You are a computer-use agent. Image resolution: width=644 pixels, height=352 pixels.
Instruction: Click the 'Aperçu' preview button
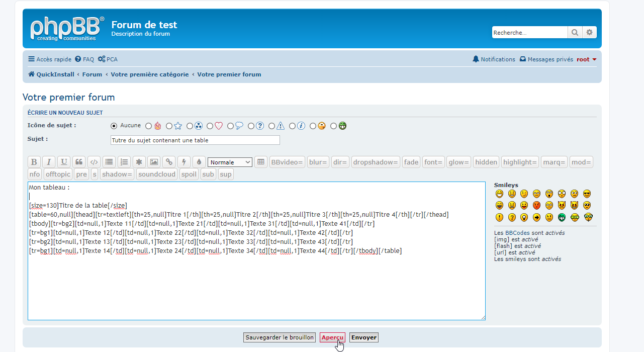(x=332, y=337)
